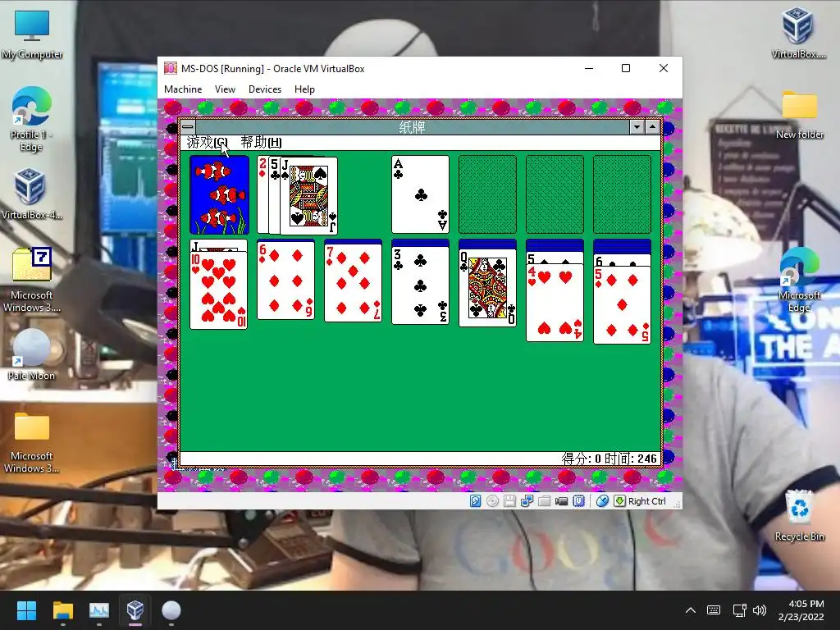The image size is (840, 630).
Task: Expand the hidden system tray icons chevron
Action: tap(691, 610)
